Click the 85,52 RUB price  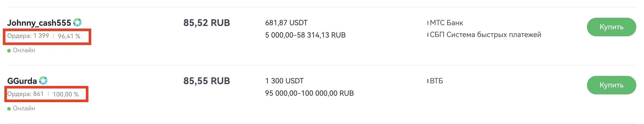pyautogui.click(x=207, y=23)
